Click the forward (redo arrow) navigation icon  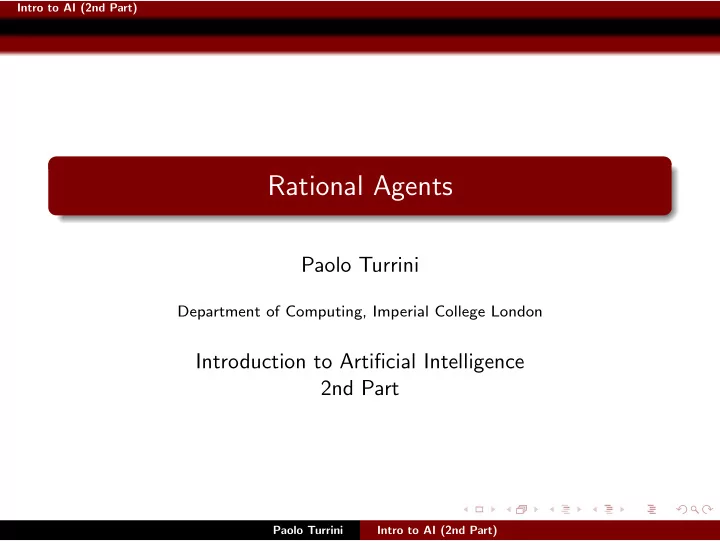pyautogui.click(x=708, y=509)
